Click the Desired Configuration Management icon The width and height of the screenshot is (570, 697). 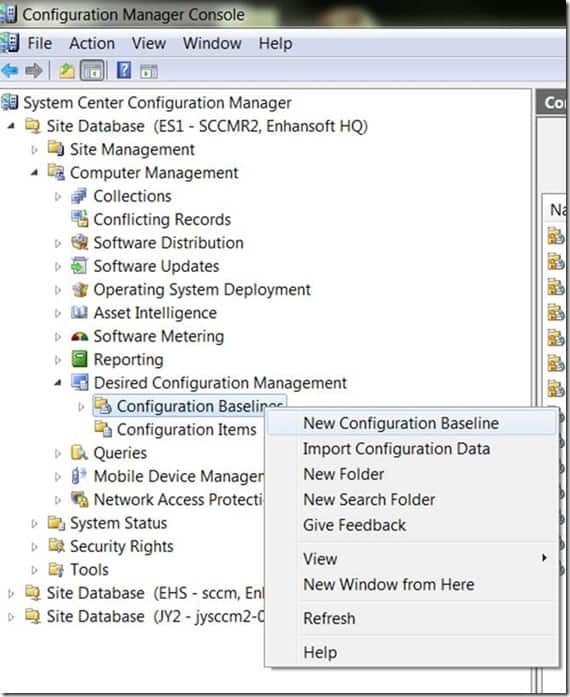coord(80,382)
